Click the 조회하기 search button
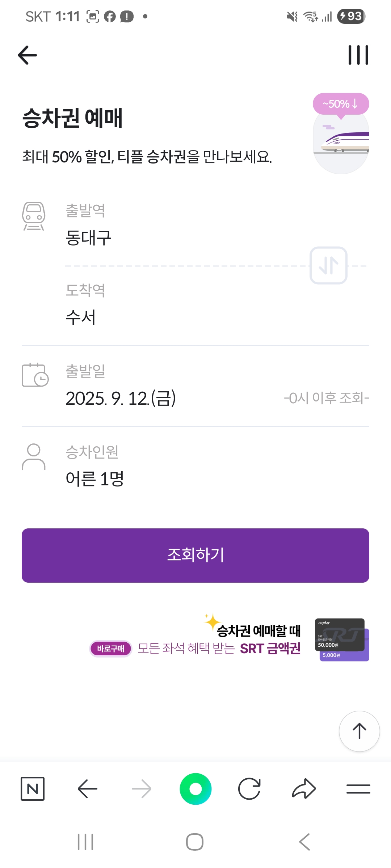 pyautogui.click(x=195, y=555)
